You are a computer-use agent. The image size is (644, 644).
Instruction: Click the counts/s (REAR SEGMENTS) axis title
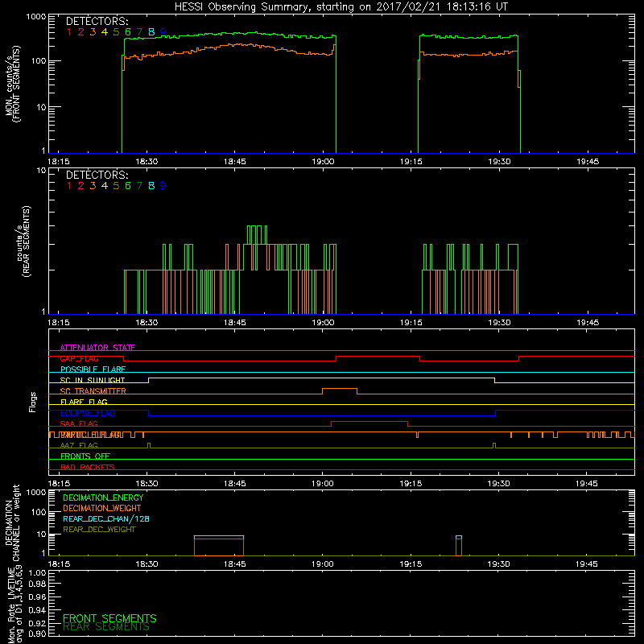pos(23,241)
